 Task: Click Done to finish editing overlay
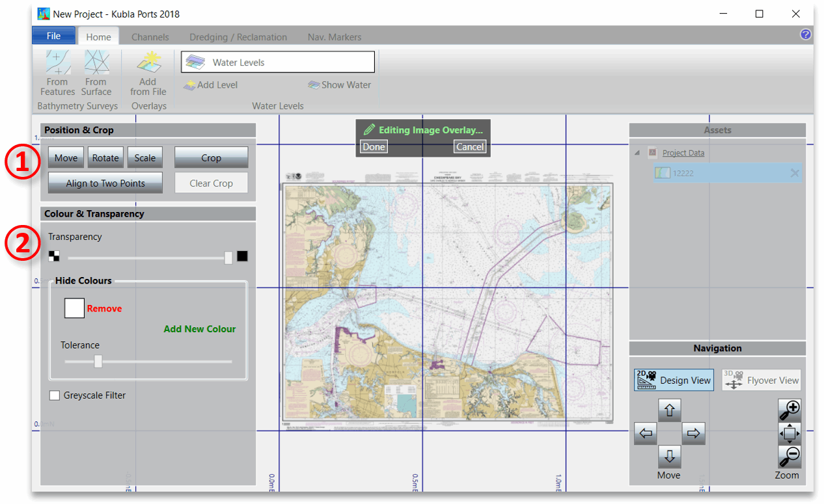374,147
